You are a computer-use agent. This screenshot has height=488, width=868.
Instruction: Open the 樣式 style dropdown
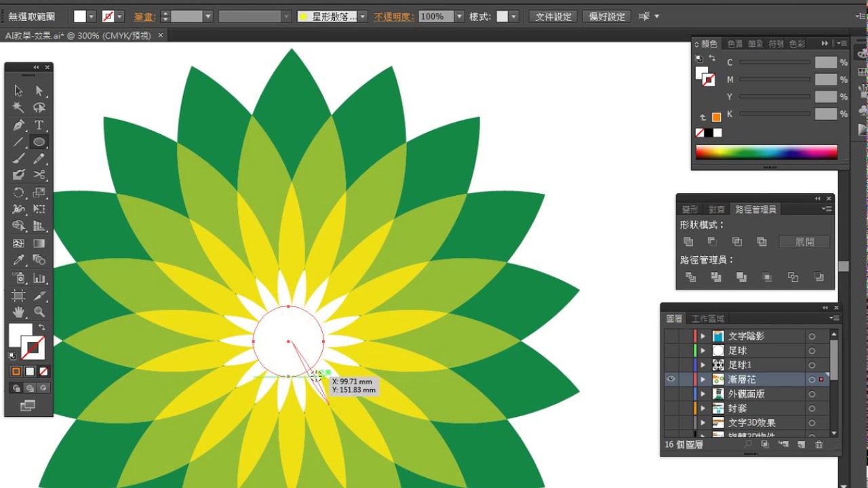point(514,16)
